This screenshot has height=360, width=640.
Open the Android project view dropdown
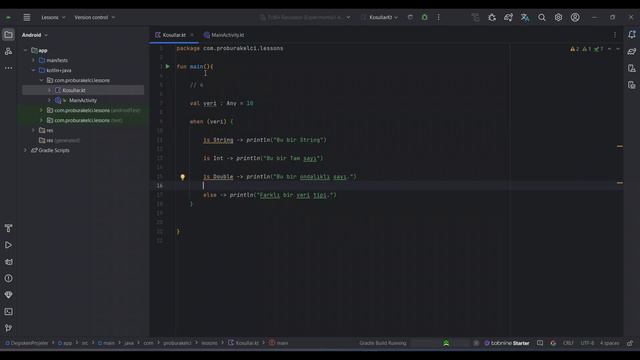coord(35,35)
